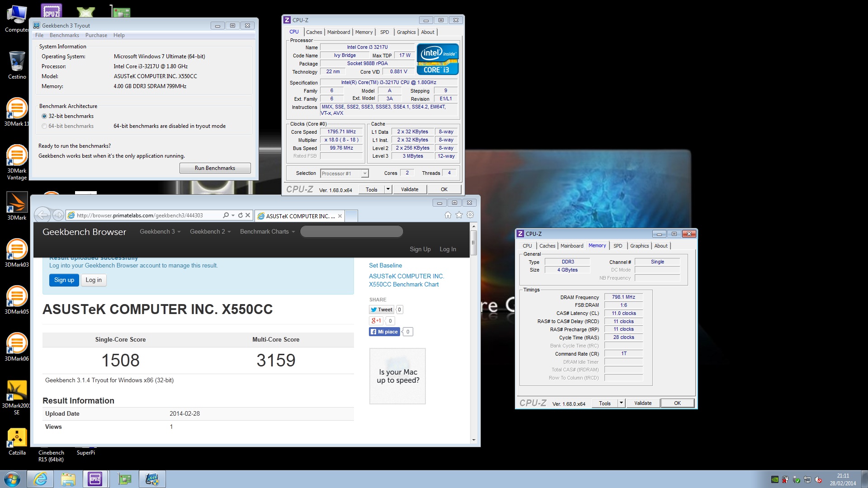This screenshot has width=868, height=488.
Task: Open Internet Explorer from the taskbar
Action: (41, 479)
